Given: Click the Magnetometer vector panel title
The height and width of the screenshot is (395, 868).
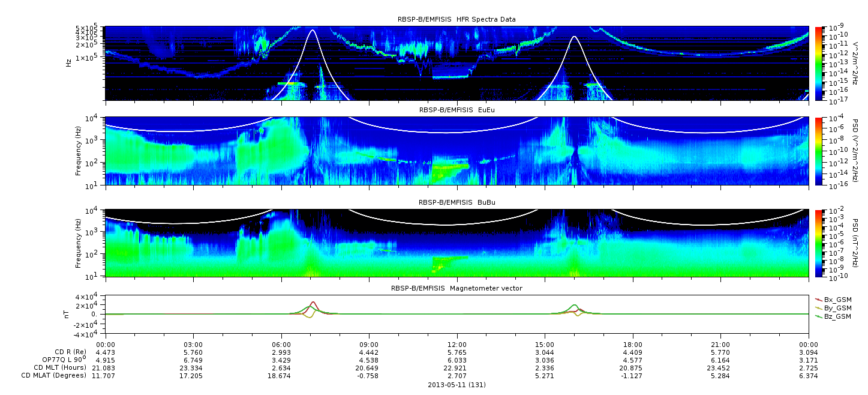Looking at the screenshot, I should click(456, 288).
